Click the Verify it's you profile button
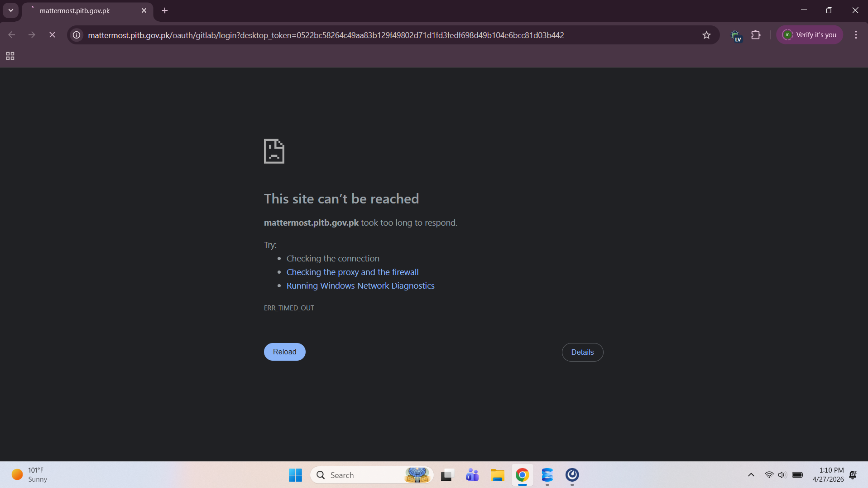Viewport: 868px width, 488px height. pyautogui.click(x=809, y=35)
